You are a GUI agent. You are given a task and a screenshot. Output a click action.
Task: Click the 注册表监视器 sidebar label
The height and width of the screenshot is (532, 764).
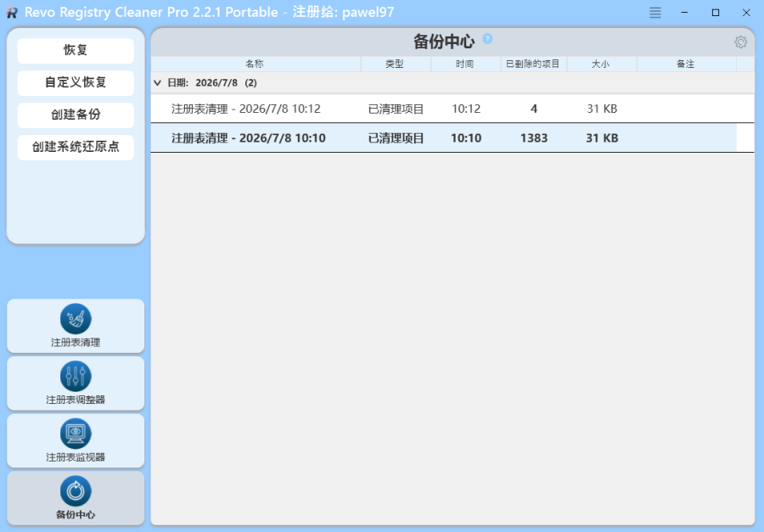(x=76, y=457)
